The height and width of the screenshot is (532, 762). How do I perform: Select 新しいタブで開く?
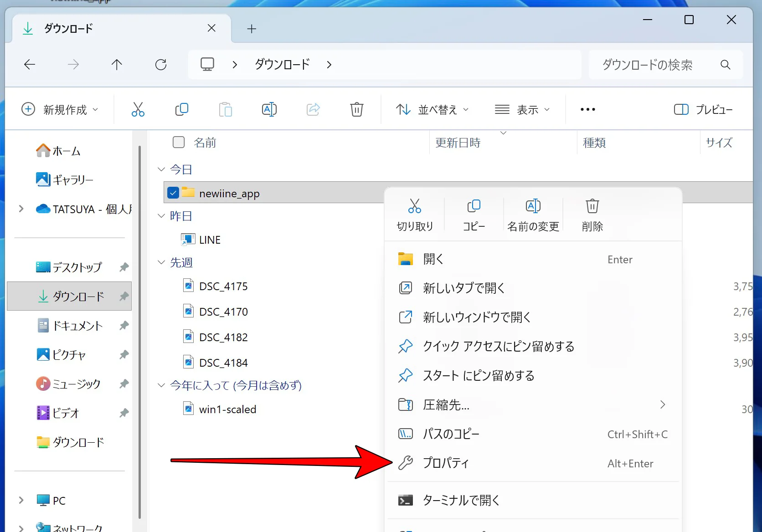click(533, 288)
